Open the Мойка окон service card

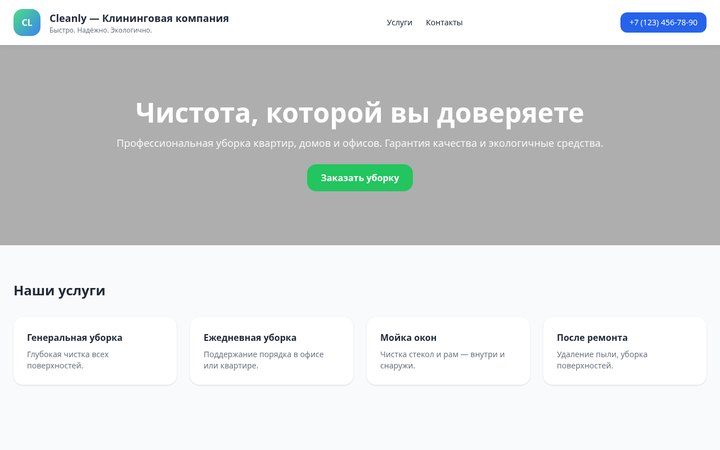448,351
